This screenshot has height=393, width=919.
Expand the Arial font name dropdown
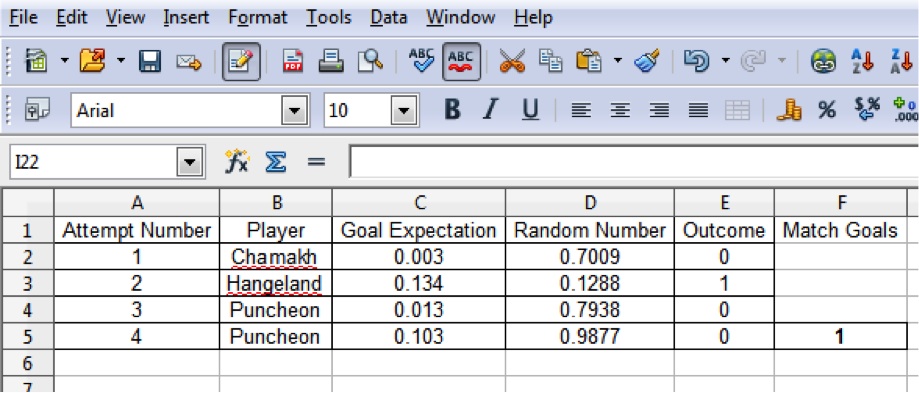point(295,110)
